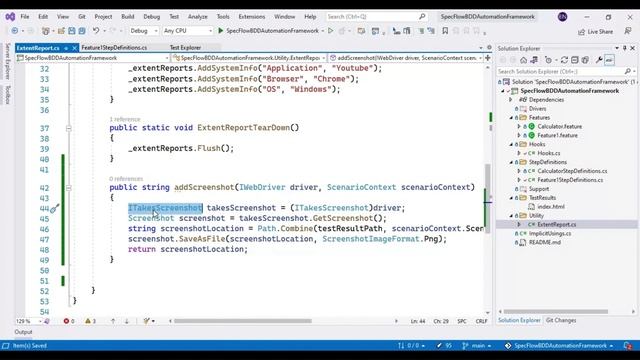Viewport: 640px width, 360px height.
Task: Click the user account avatar
Action: [x=562, y=17]
